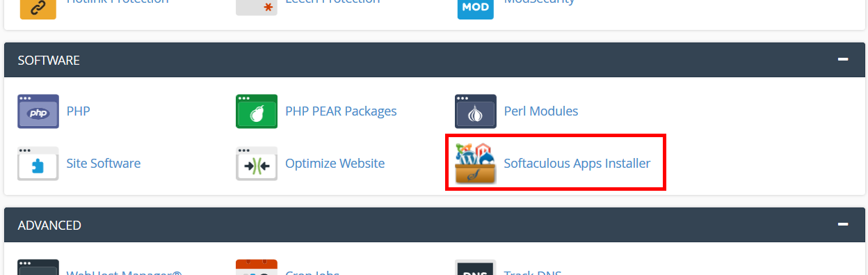The image size is (868, 275).
Task: Open the blue ModSecurity MOD icon
Action: (476, 8)
